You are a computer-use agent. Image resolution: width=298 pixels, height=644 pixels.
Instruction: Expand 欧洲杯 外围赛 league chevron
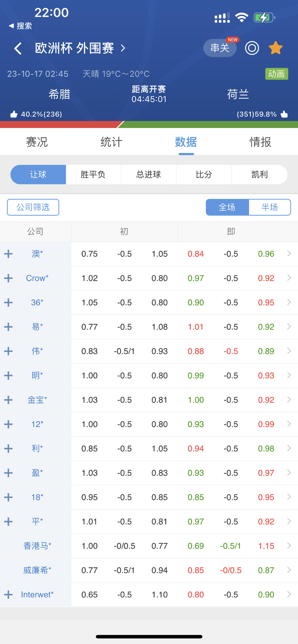click(x=123, y=48)
